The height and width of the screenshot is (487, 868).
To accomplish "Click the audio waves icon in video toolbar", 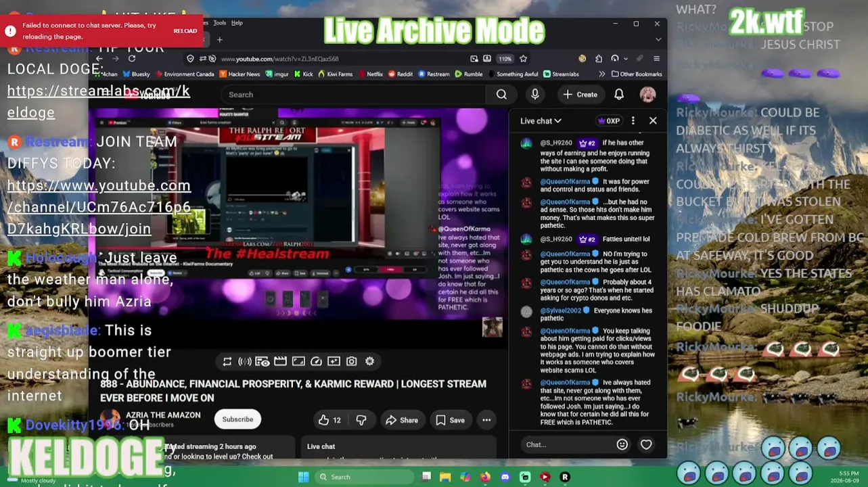I will click(x=245, y=361).
